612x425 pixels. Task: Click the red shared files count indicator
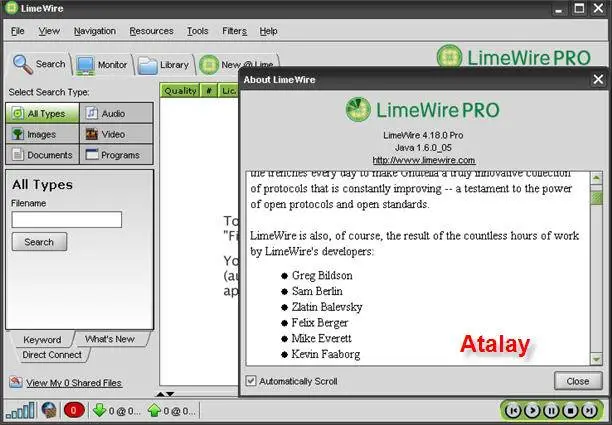click(x=74, y=411)
